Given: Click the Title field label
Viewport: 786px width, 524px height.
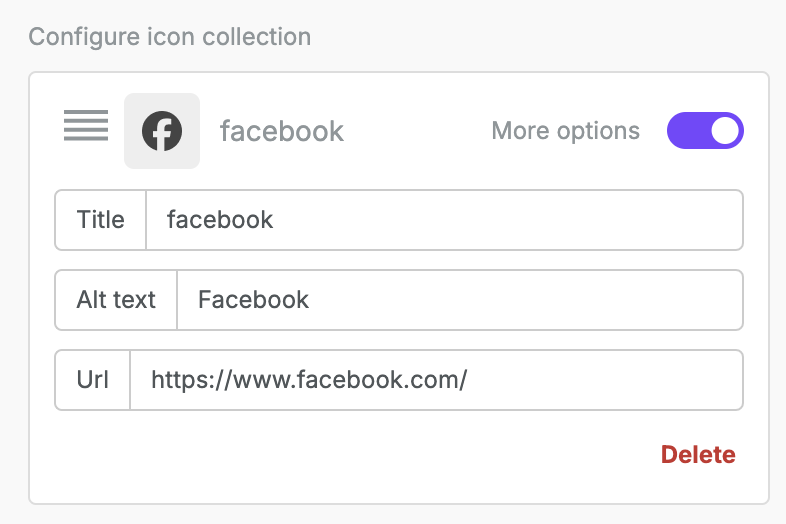Looking at the screenshot, I should pos(100,220).
